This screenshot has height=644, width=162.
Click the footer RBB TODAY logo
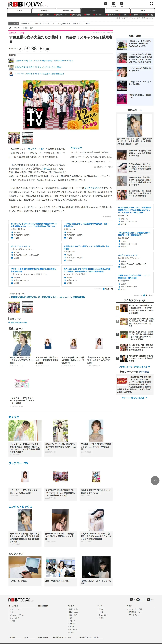(x=19, y=600)
